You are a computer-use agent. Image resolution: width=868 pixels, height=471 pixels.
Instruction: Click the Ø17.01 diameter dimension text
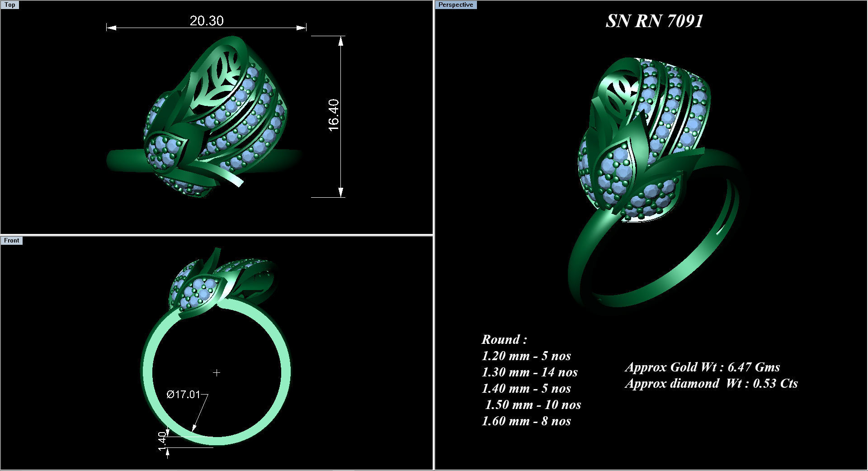[183, 395]
